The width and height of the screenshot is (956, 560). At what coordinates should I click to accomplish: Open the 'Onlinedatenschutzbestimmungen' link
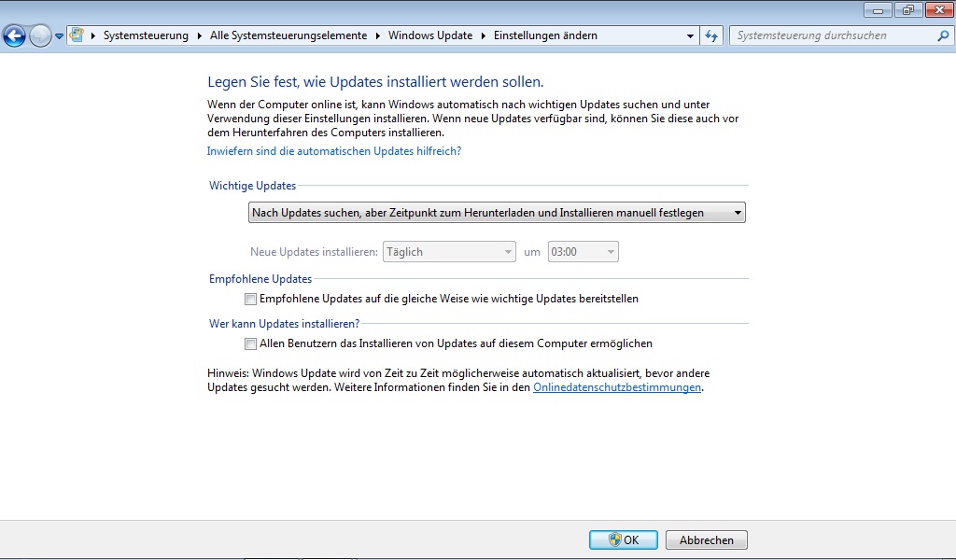(617, 387)
